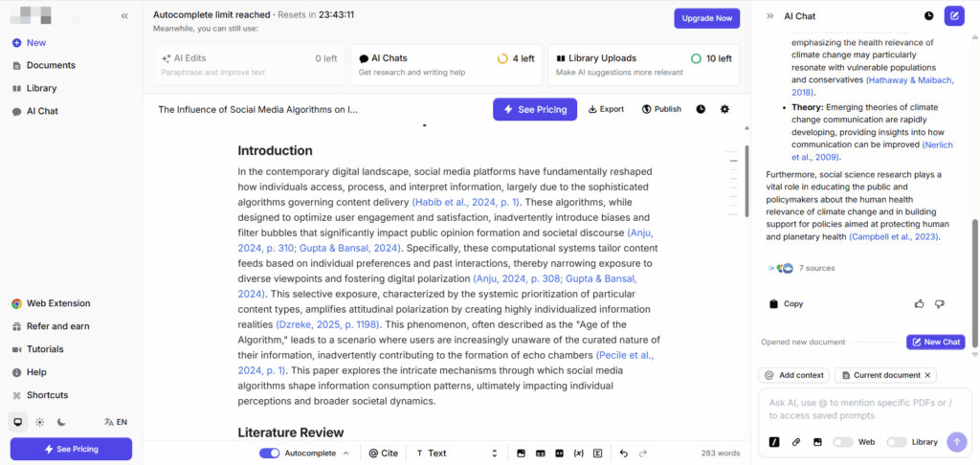
Task: Open Help in the sidebar
Action: coord(30,372)
